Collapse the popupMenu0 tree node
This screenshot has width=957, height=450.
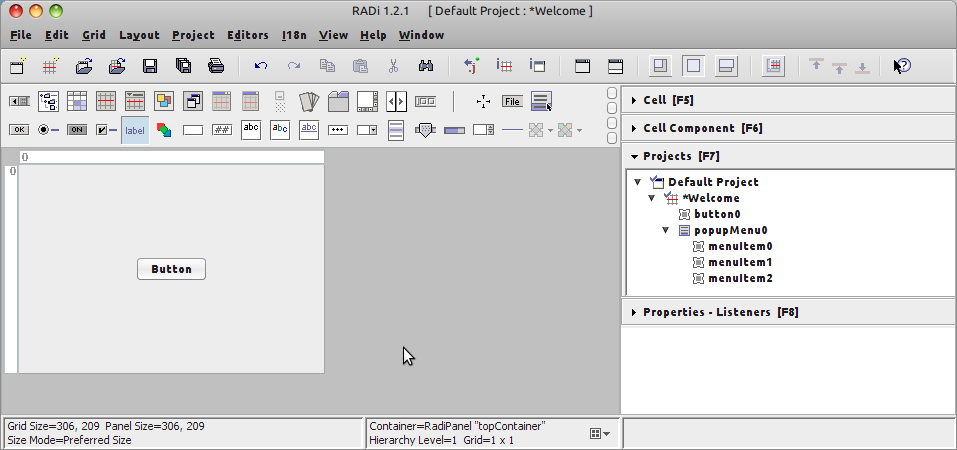666,230
